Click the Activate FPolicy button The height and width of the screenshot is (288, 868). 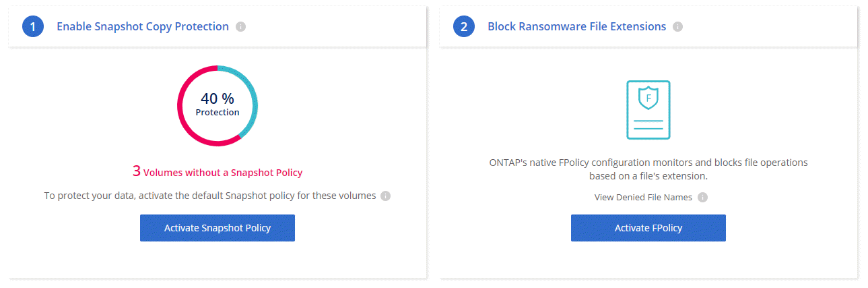(x=648, y=228)
